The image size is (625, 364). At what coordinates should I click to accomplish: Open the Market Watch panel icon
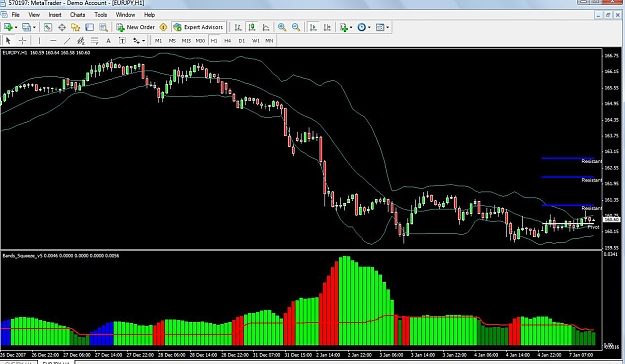coord(48,27)
